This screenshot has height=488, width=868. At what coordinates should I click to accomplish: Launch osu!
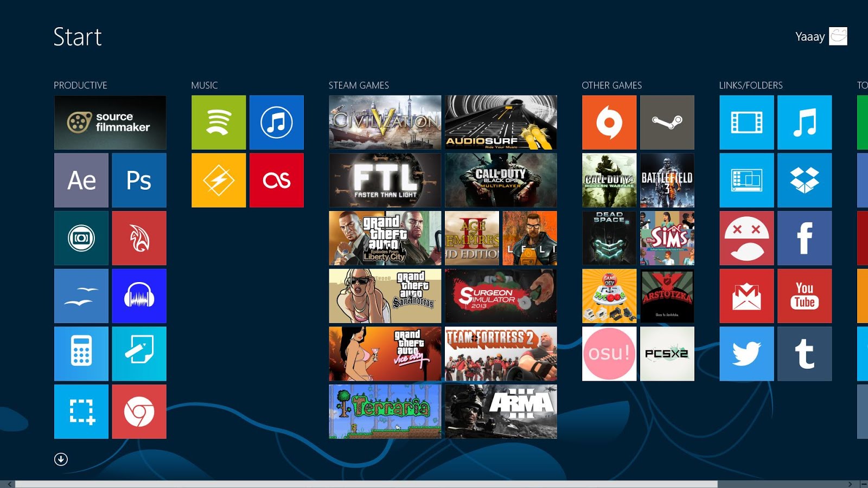(x=609, y=354)
